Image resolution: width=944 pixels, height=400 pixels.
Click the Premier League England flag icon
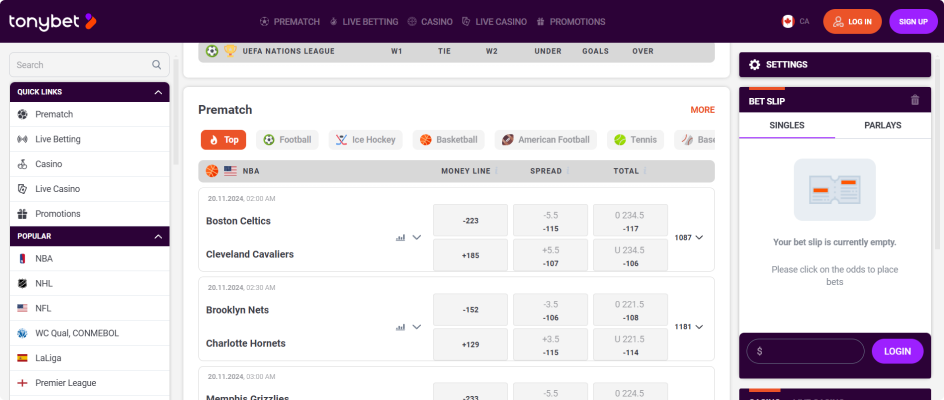click(x=22, y=383)
